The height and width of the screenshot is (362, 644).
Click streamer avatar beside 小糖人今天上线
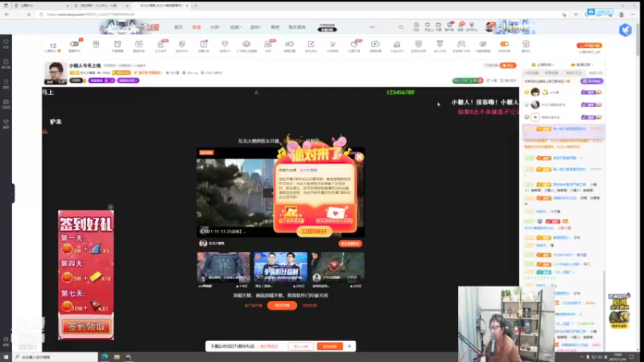56,73
